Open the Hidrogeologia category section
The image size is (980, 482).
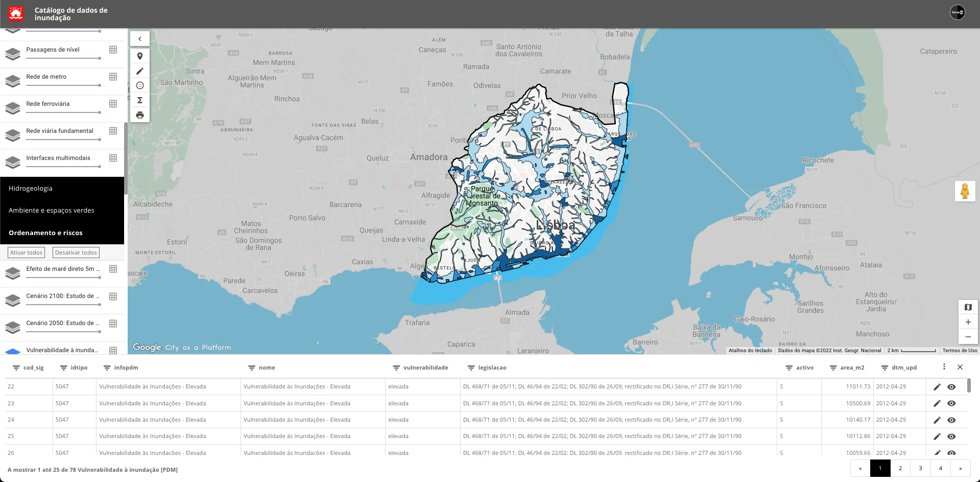pyautogui.click(x=30, y=188)
